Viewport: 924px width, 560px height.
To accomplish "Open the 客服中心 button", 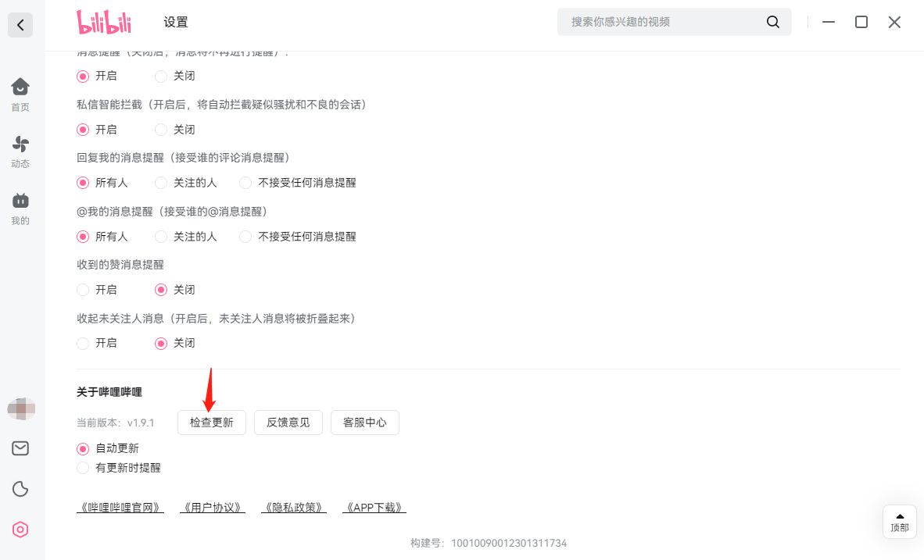I will [365, 423].
